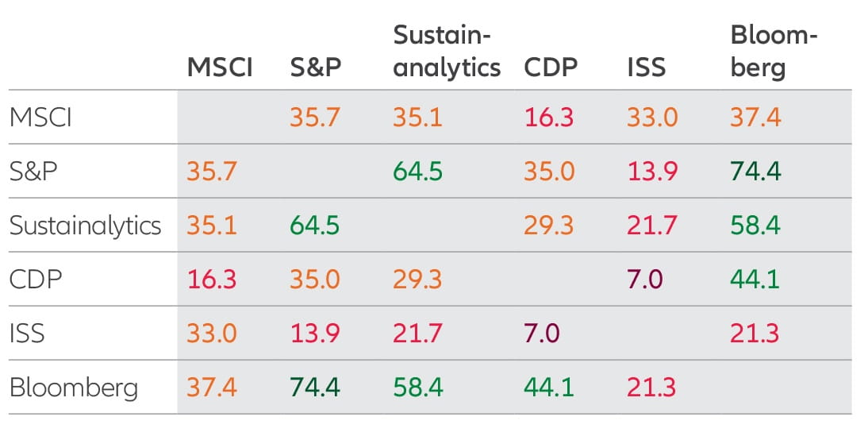Select the Sustainalytics row label
Screen dimensions: 868x436
coord(85,225)
